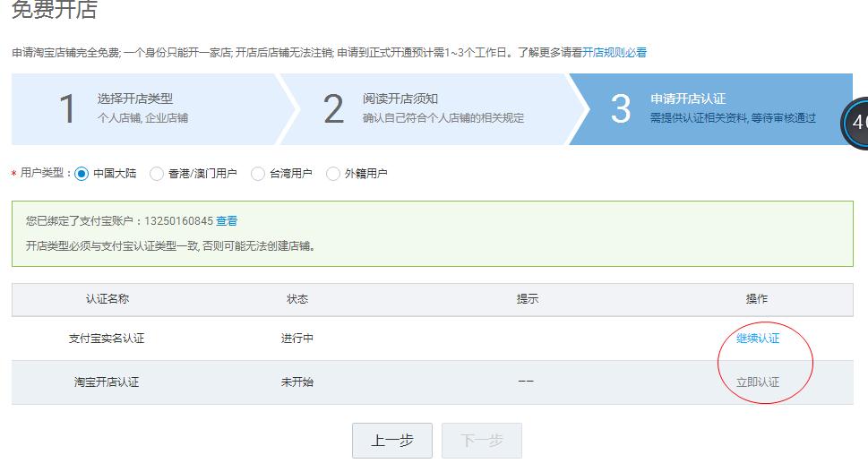This screenshot has width=868, height=472.
Task: Click the 认证名称 column header
Action: [x=107, y=299]
